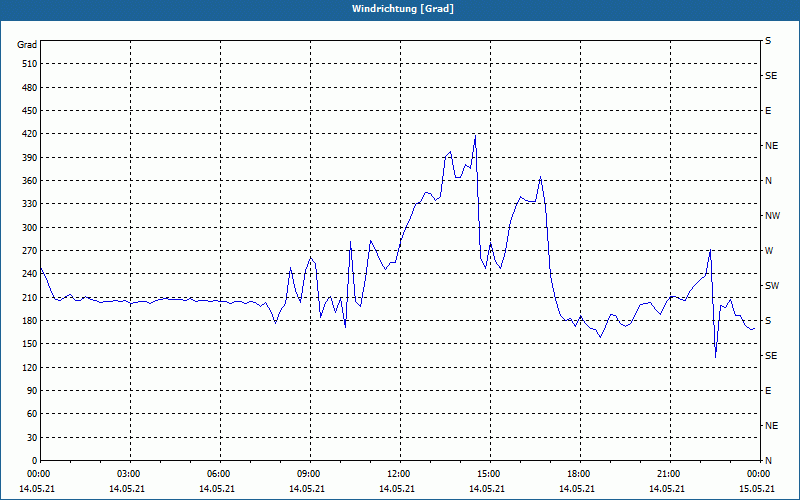Click the 'Windrichtung [Grad]' chart title
Screen dimensions: 800x500
tap(403, 9)
